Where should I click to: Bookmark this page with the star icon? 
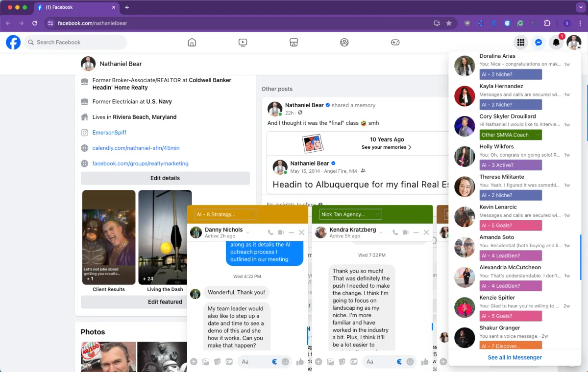click(449, 23)
